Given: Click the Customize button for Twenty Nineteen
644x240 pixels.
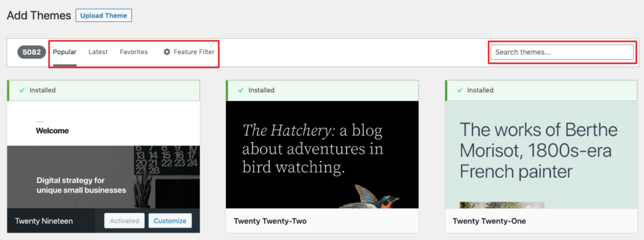Looking at the screenshot, I should (x=170, y=221).
